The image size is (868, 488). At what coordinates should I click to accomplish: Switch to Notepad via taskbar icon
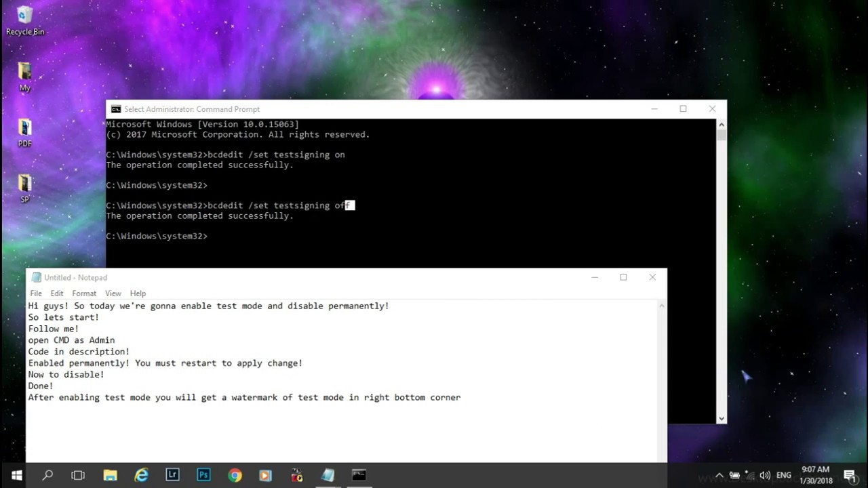328,475
